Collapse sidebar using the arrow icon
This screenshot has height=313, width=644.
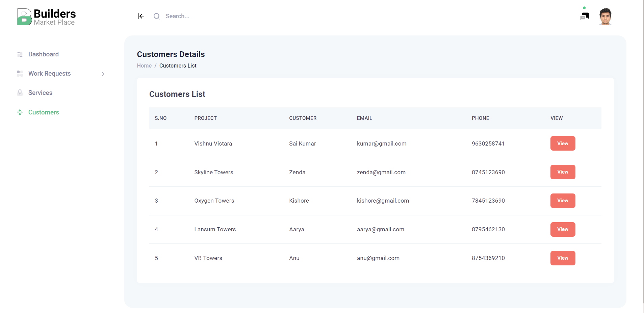tap(141, 16)
